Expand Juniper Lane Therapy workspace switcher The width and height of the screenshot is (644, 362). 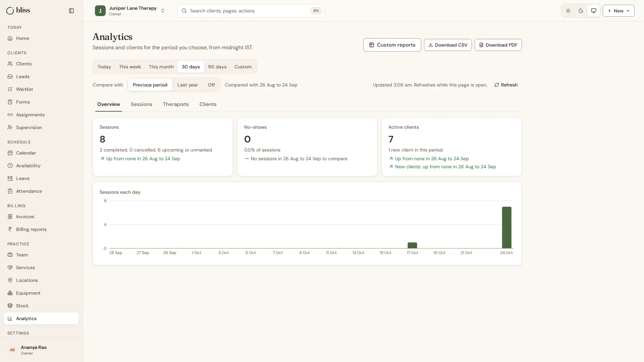pyautogui.click(x=130, y=11)
